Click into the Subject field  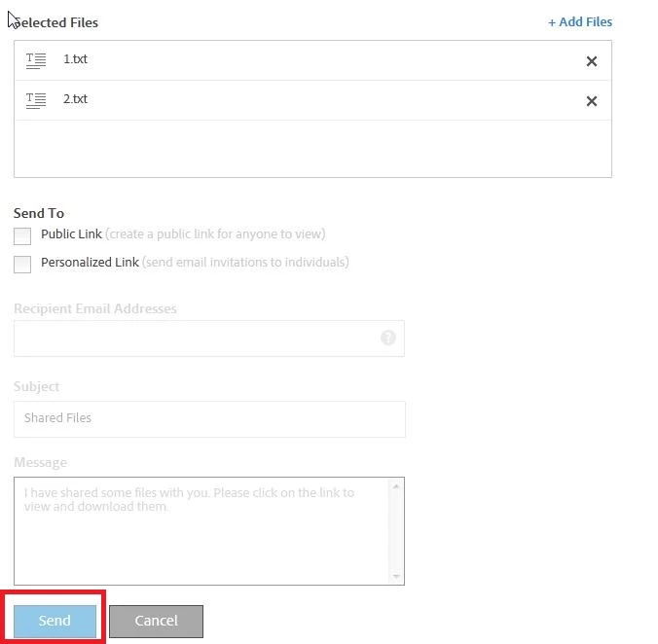pos(209,419)
